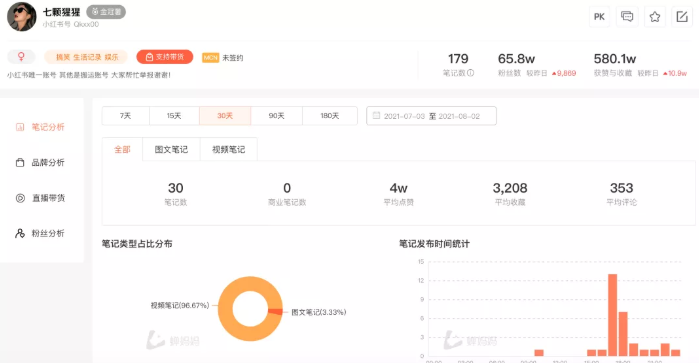The image size is (699, 363).
Task: Click the 未签约 status text
Action: coord(233,58)
